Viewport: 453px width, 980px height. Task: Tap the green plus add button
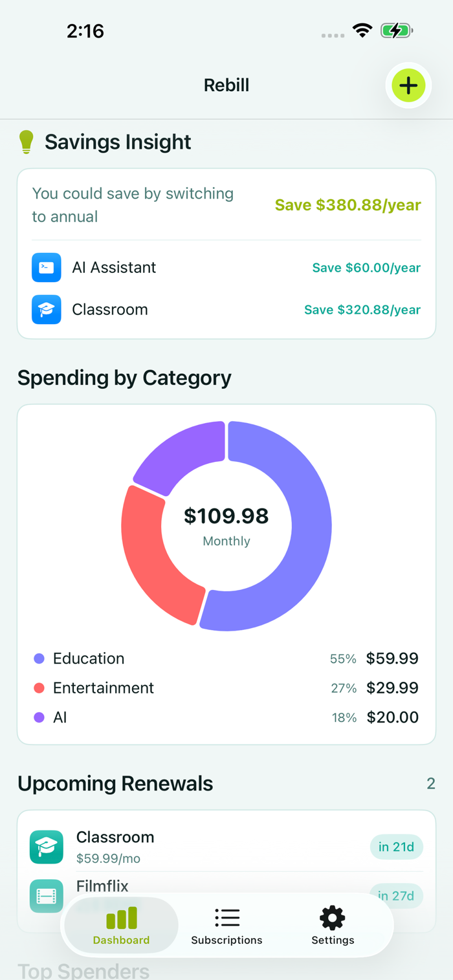408,85
